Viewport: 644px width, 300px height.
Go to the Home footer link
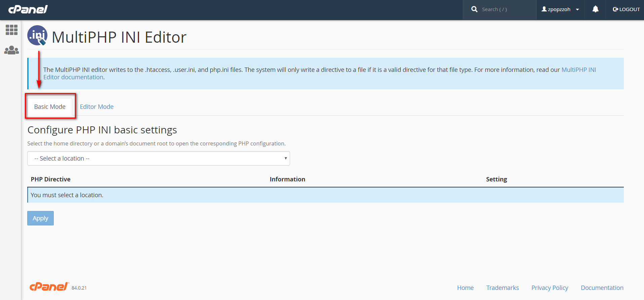(465, 288)
